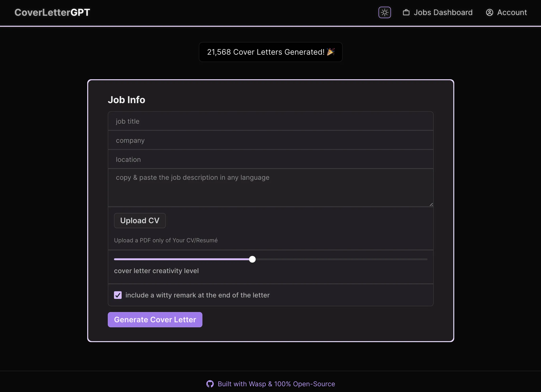Click the Job Info heading
The width and height of the screenshot is (541, 392).
tap(126, 100)
